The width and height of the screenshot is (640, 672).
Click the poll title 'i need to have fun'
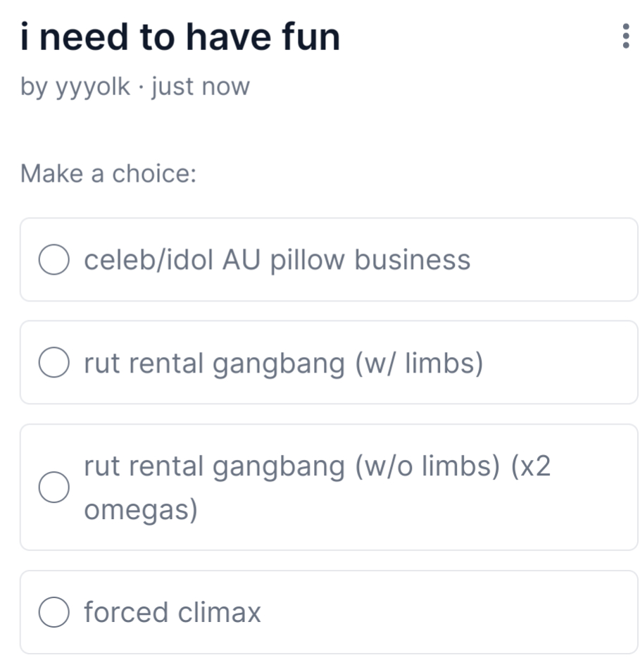(x=180, y=37)
